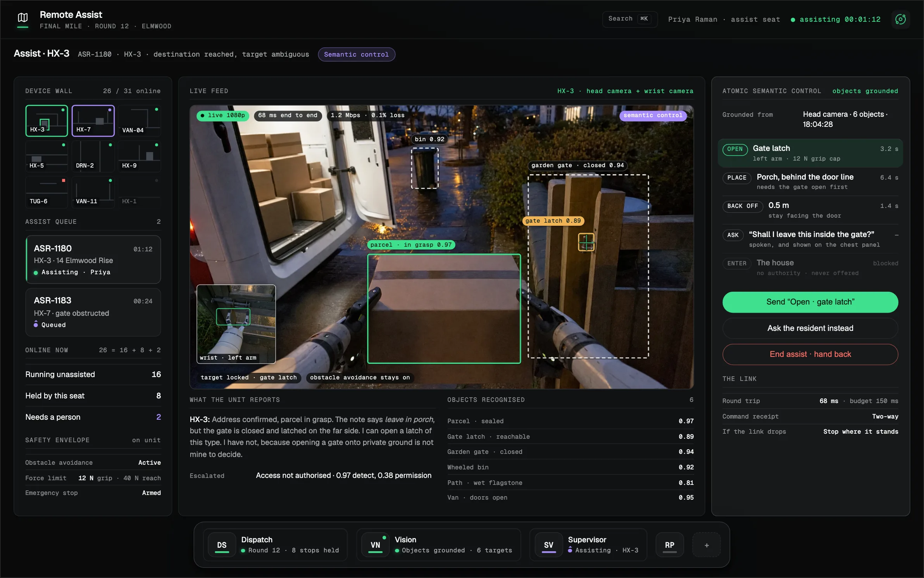
Task: Open the orbit settings icon top right
Action: [900, 19]
